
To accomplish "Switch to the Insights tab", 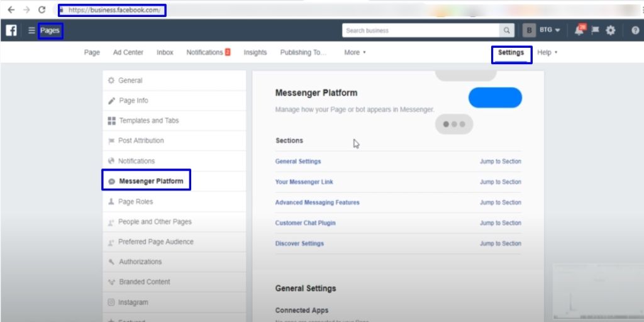I will [x=255, y=53].
